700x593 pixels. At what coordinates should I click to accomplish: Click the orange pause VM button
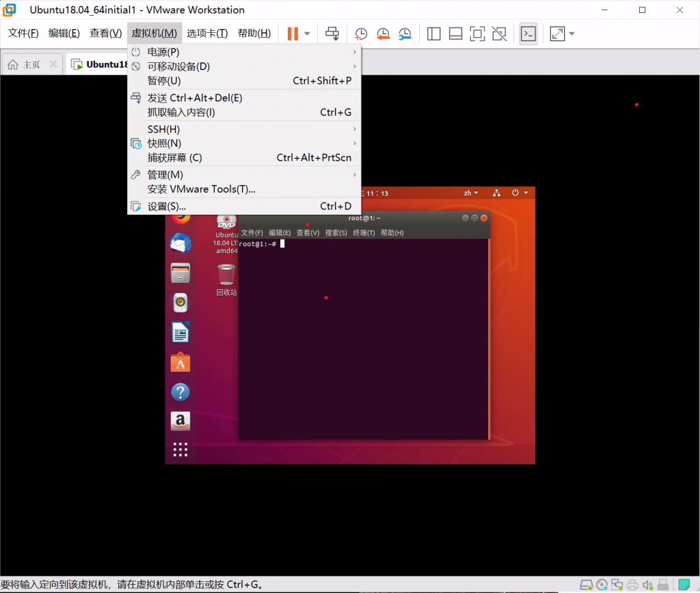293,34
